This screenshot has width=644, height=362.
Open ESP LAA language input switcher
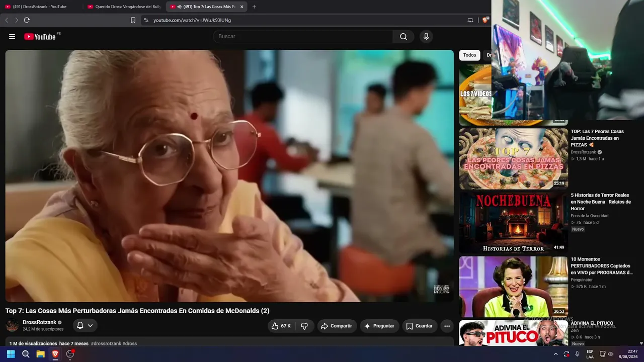click(x=590, y=354)
